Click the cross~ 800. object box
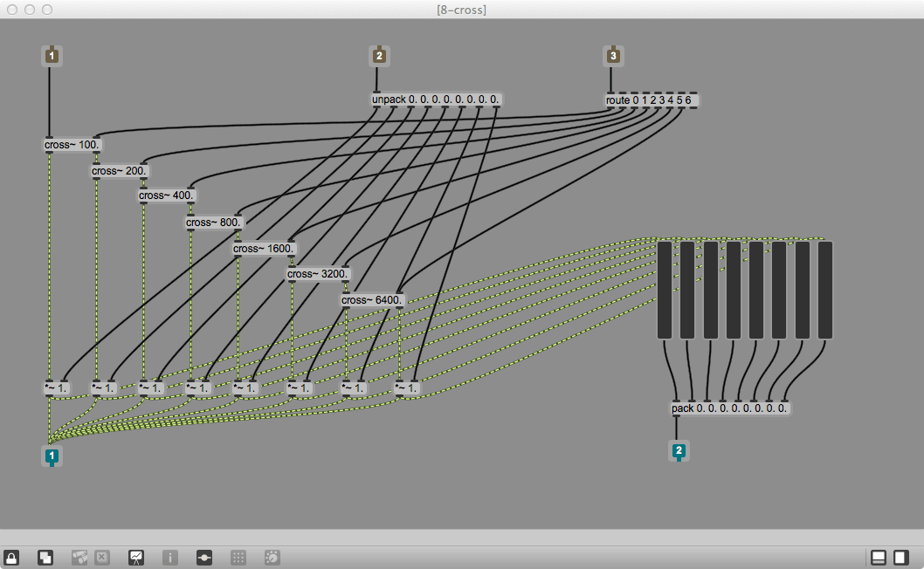 click(214, 223)
